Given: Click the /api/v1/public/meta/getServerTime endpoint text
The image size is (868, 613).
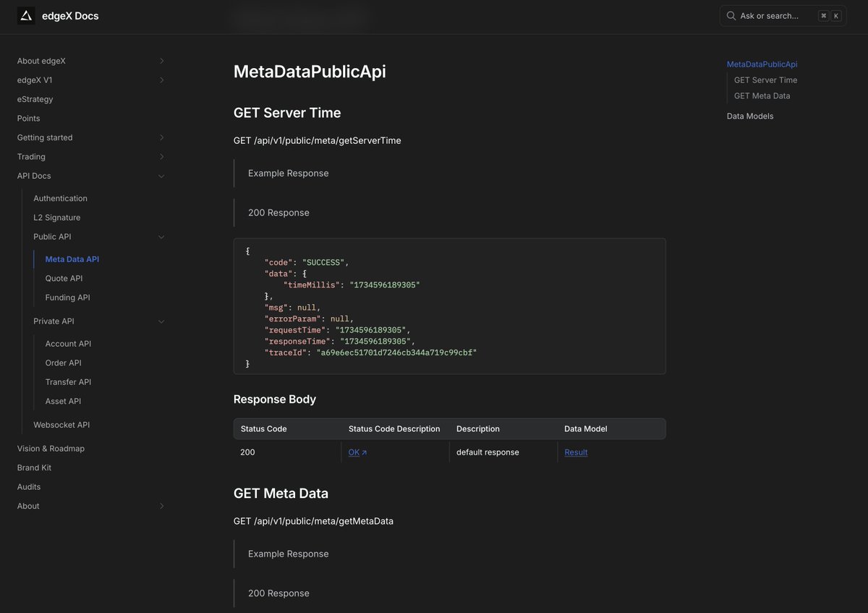Looking at the screenshot, I should coord(328,140).
